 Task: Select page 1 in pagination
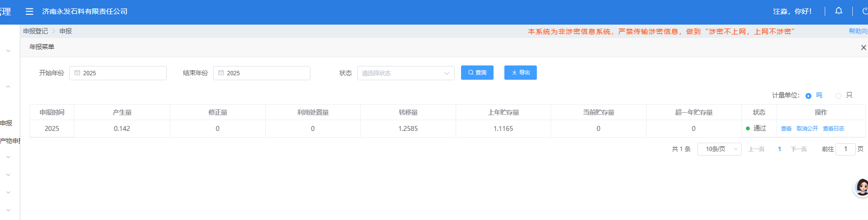779,149
